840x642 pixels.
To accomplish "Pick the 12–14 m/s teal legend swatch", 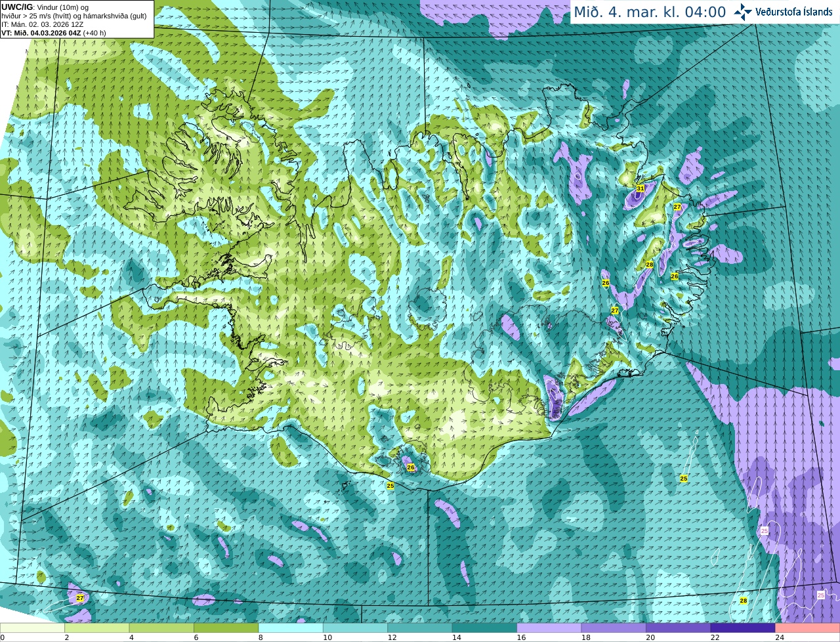I will [420, 628].
